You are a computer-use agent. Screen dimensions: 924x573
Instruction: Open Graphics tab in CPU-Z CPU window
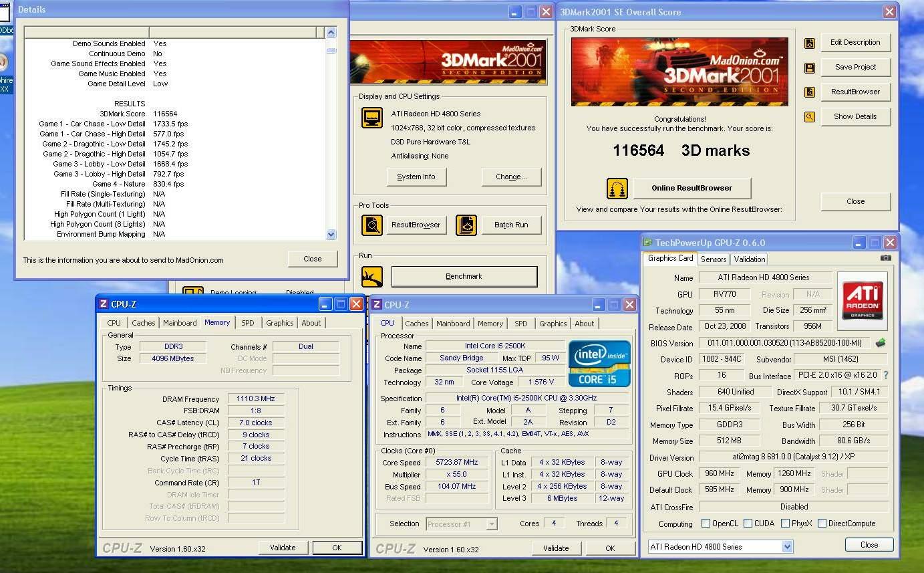tap(553, 324)
